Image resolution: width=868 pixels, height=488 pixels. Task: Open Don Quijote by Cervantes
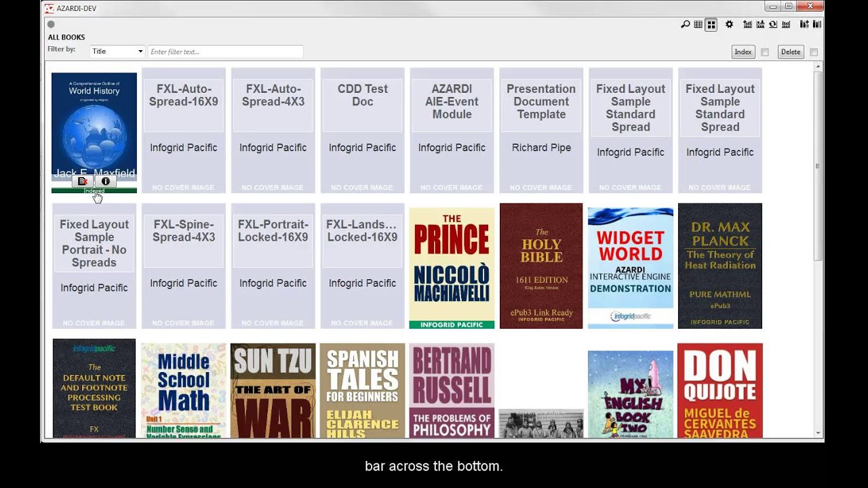tap(720, 390)
